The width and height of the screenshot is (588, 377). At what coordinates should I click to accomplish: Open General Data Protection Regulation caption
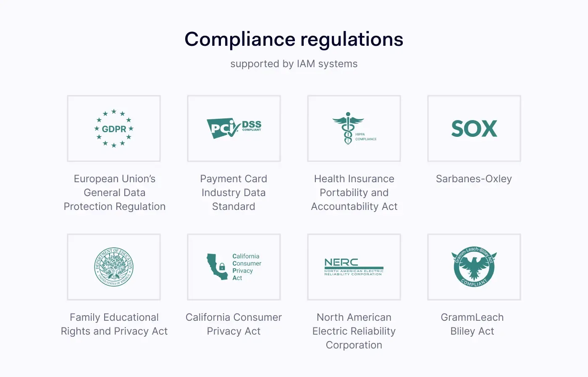115,193
